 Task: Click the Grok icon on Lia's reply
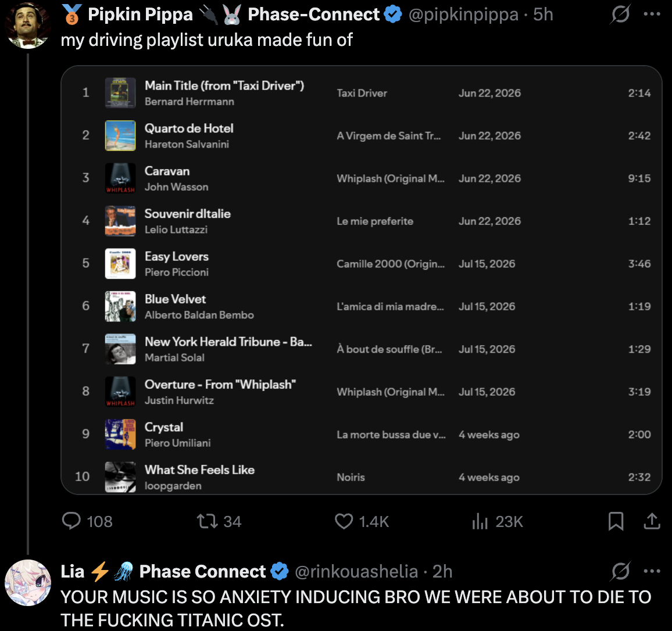coord(621,571)
